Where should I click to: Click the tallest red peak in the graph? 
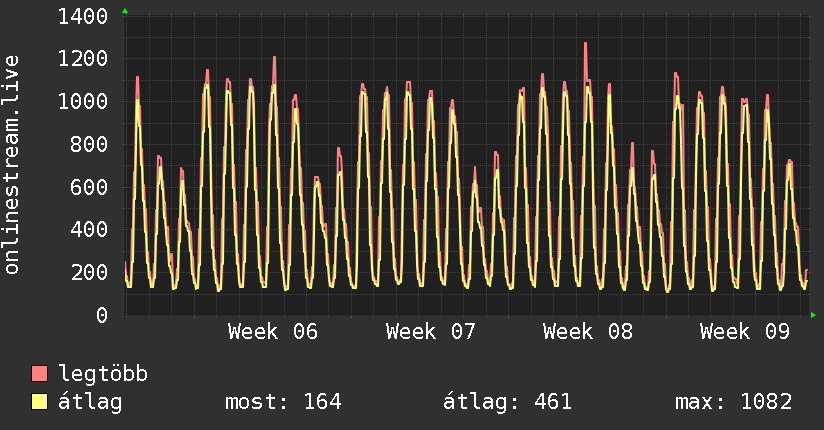click(585, 45)
